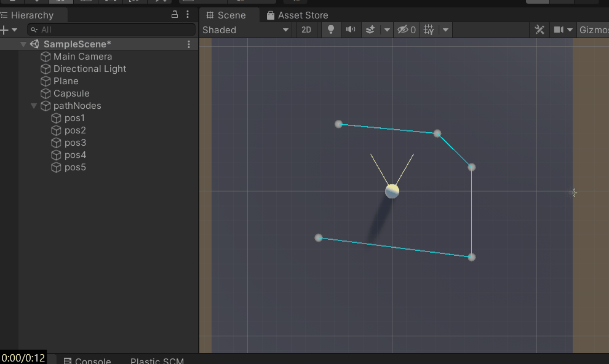This screenshot has height=364, width=609.
Task: Click Directional Light cube icon
Action: pos(46,69)
